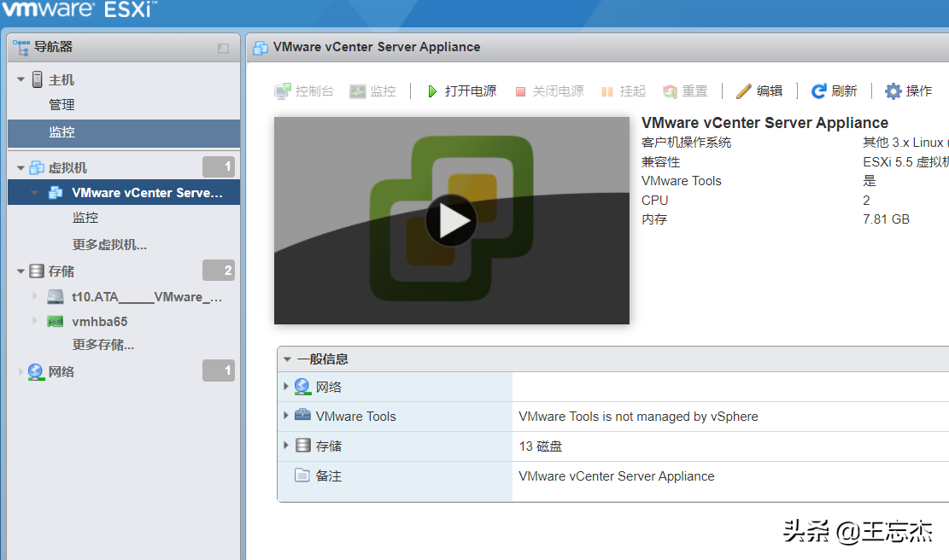Reset the VM with 重置

(x=686, y=91)
